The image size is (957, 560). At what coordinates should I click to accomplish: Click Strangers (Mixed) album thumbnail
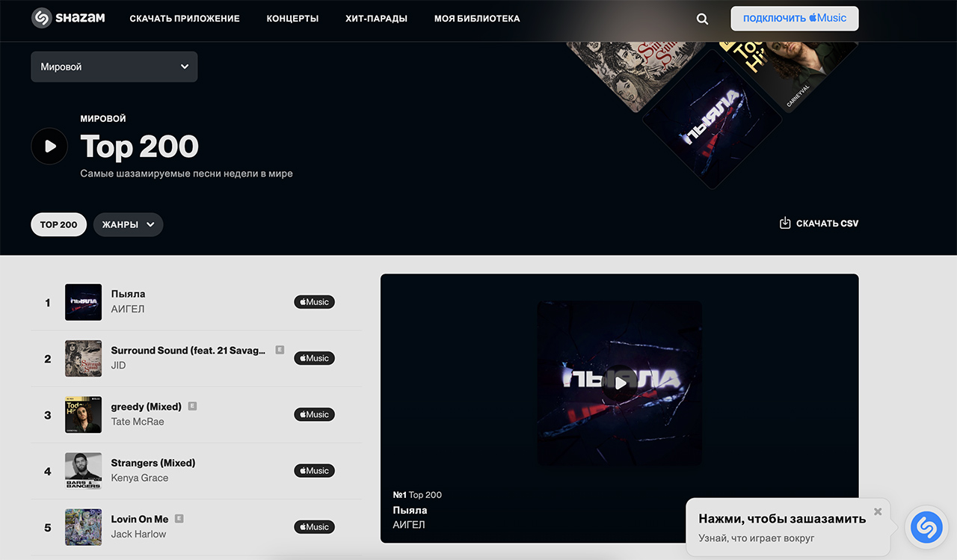pyautogui.click(x=83, y=471)
